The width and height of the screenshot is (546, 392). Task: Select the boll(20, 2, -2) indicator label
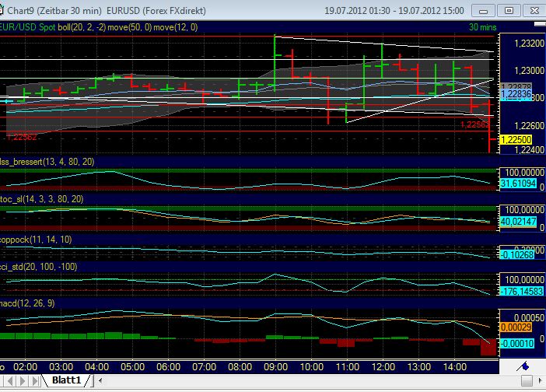(82, 27)
